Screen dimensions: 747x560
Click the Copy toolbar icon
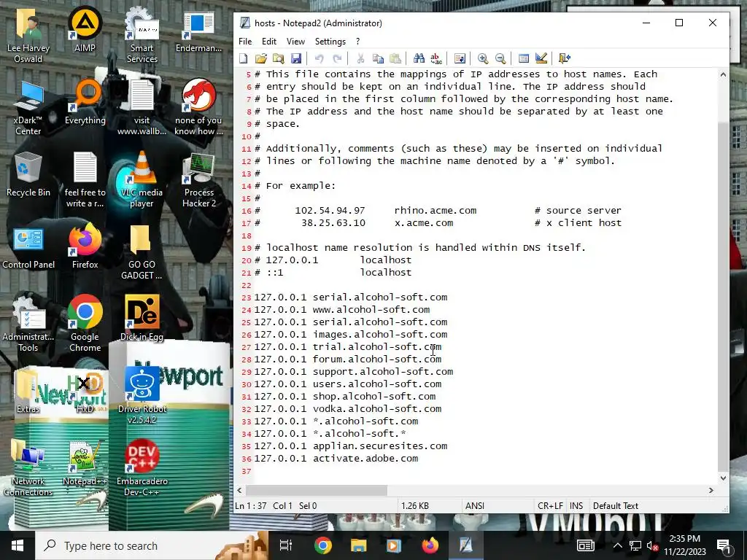(378, 58)
